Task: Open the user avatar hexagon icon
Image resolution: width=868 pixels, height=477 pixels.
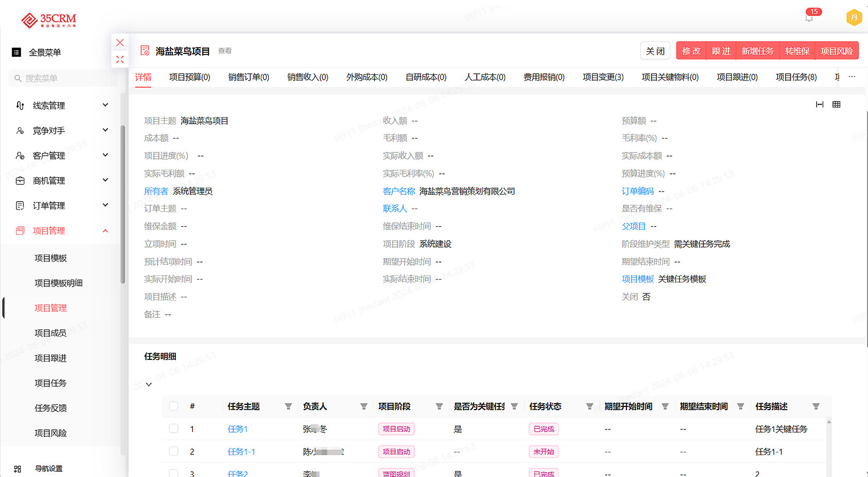Action: pyautogui.click(x=854, y=18)
